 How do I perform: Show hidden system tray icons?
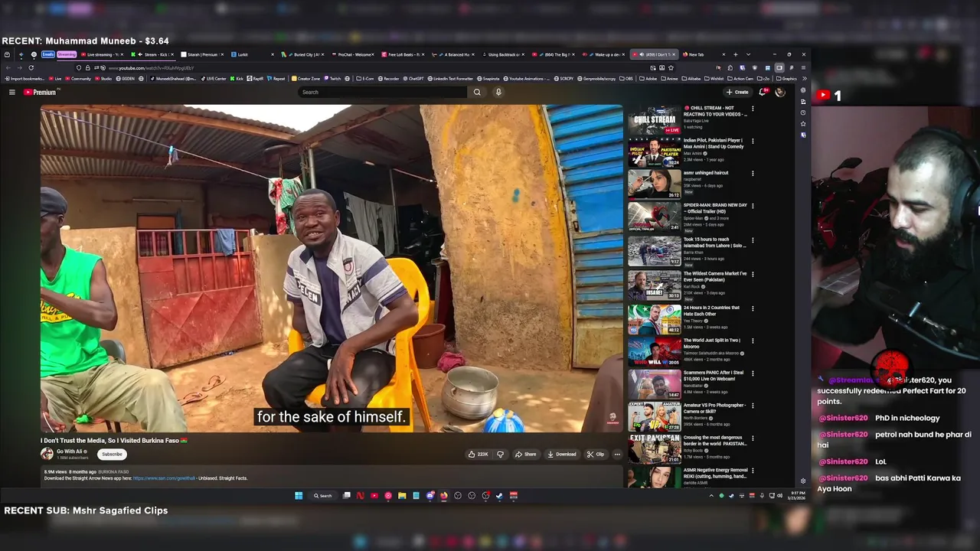711,495
